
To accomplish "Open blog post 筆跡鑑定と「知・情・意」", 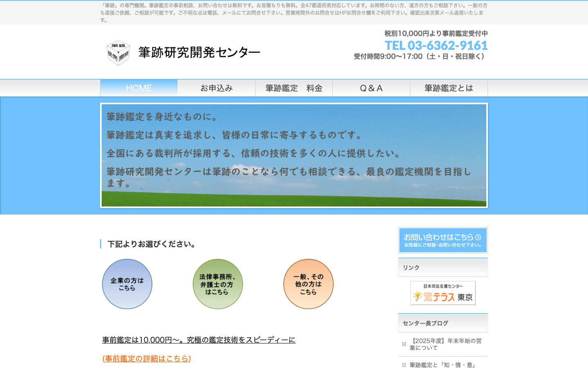I will (x=443, y=365).
